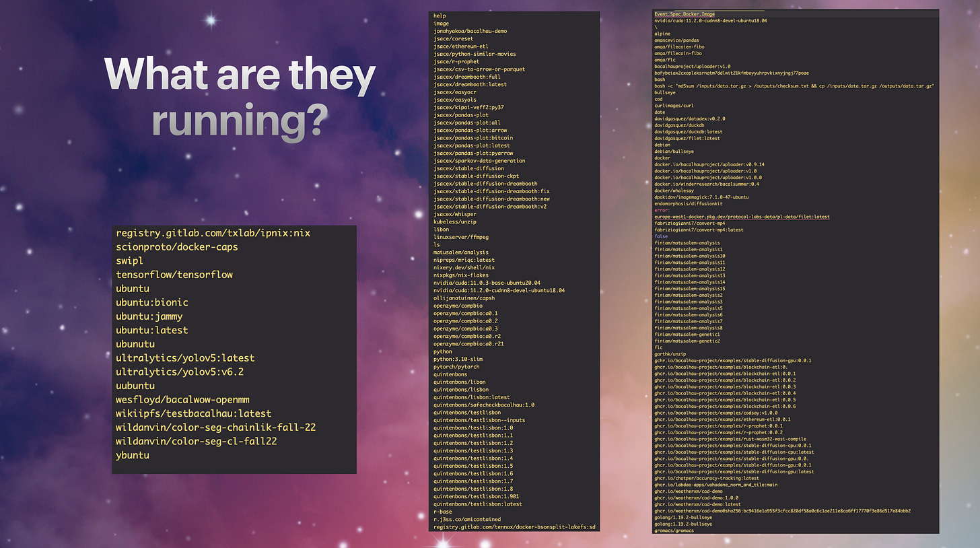Viewport: 980px width, 548px height.
Task: Select the "swipl" line
Action: point(129,261)
